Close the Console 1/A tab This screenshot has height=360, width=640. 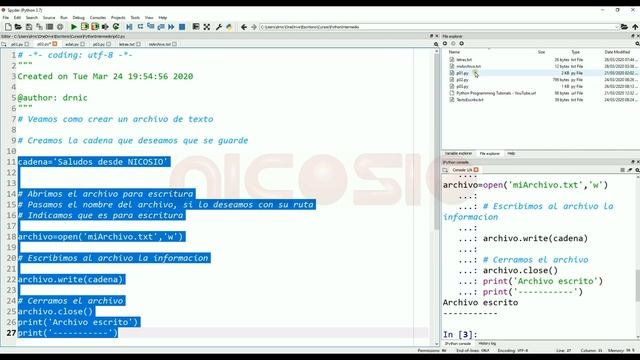(x=476, y=170)
